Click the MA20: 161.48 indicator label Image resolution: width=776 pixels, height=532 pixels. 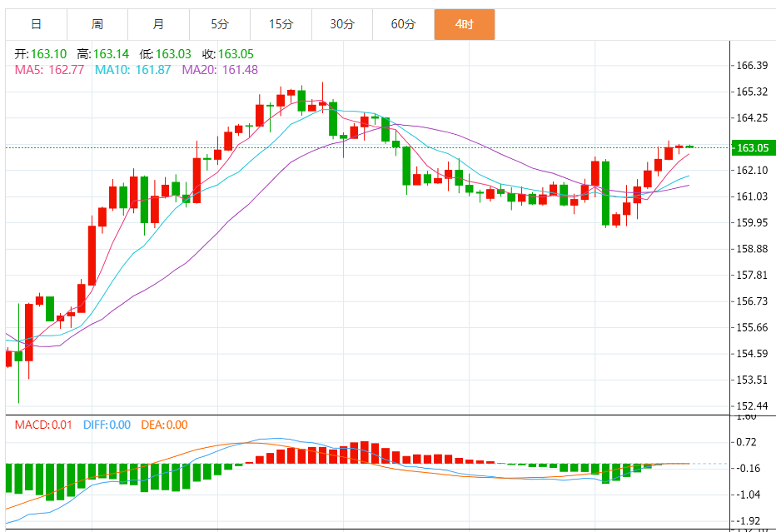(220, 70)
